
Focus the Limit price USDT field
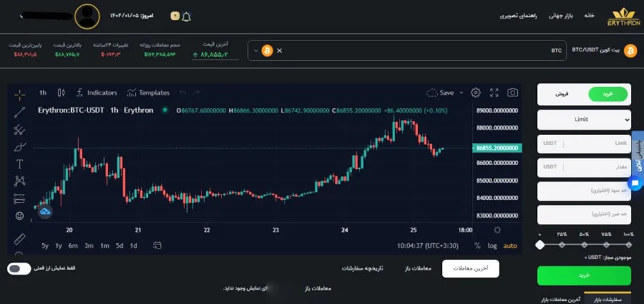584,144
